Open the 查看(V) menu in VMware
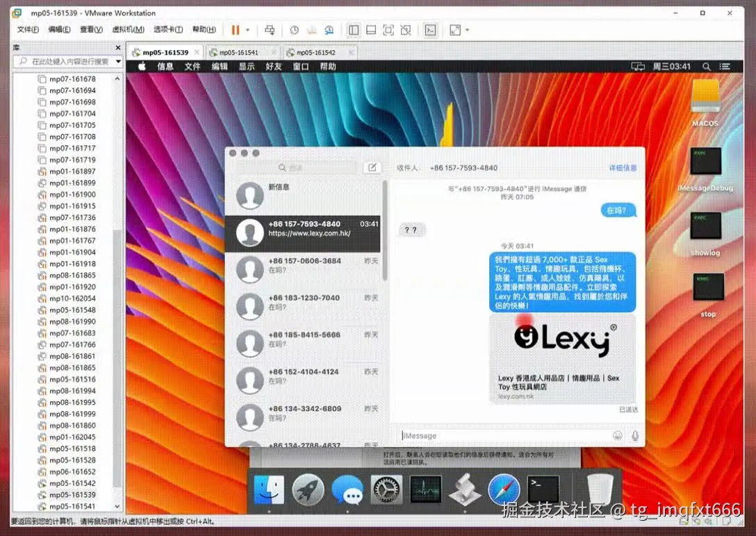This screenshot has width=756, height=536. point(91,29)
